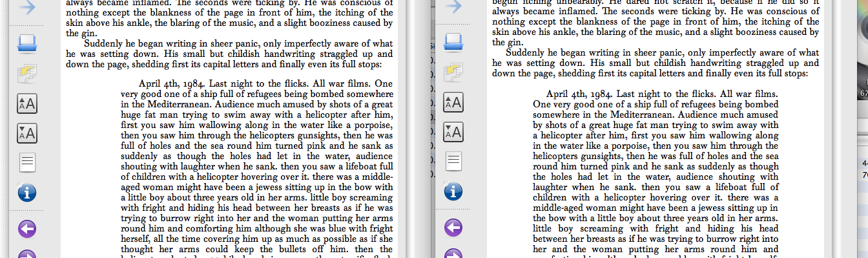Viewport: 868px width, 258px height.
Task: Click the line starting "middle-aged woman" in the right viewer
Action: coord(656,208)
